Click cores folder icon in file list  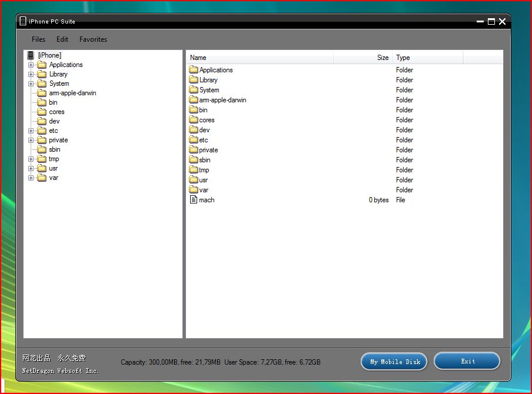coord(194,120)
